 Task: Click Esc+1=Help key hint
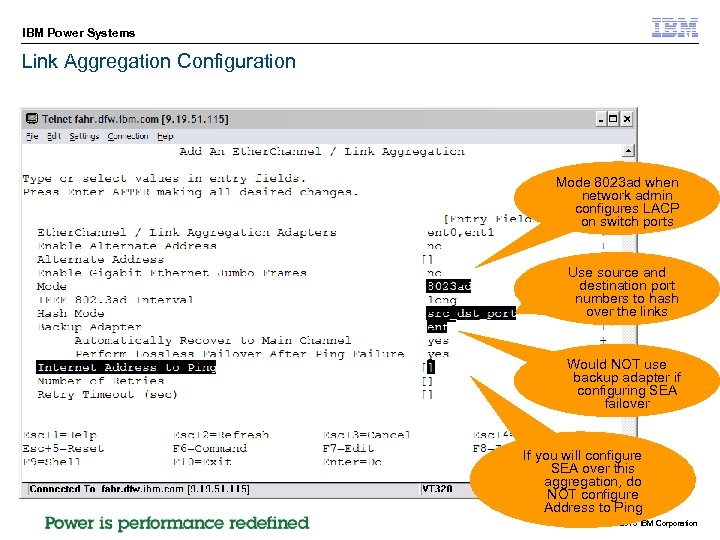(60, 435)
